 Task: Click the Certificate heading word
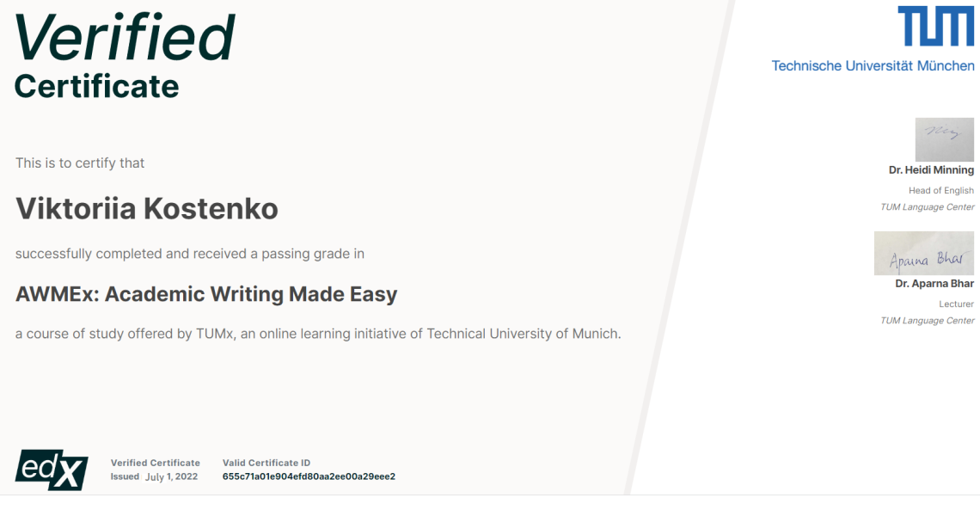[97, 86]
